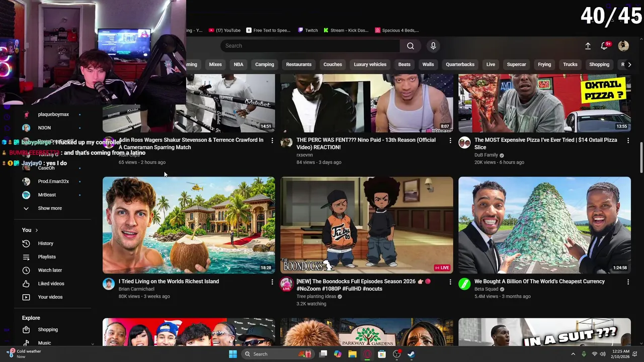This screenshot has height=362, width=644.
Task: Select the Mixes filter chip
Action: coord(215,64)
